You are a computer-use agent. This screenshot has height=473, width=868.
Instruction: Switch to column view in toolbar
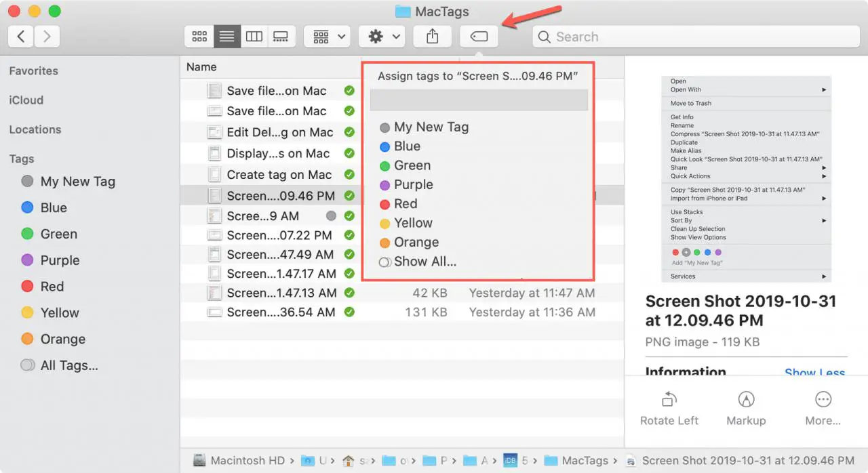click(x=254, y=37)
